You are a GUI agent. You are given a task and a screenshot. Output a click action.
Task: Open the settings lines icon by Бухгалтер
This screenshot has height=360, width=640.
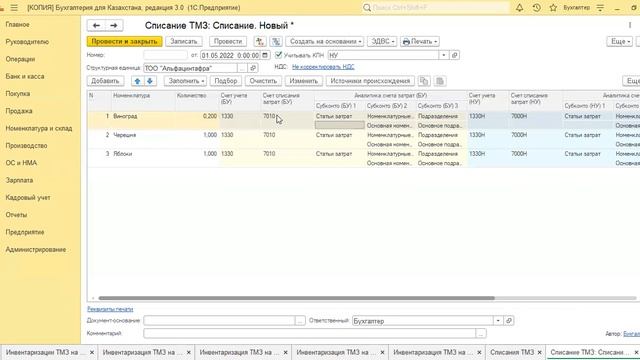600,8
